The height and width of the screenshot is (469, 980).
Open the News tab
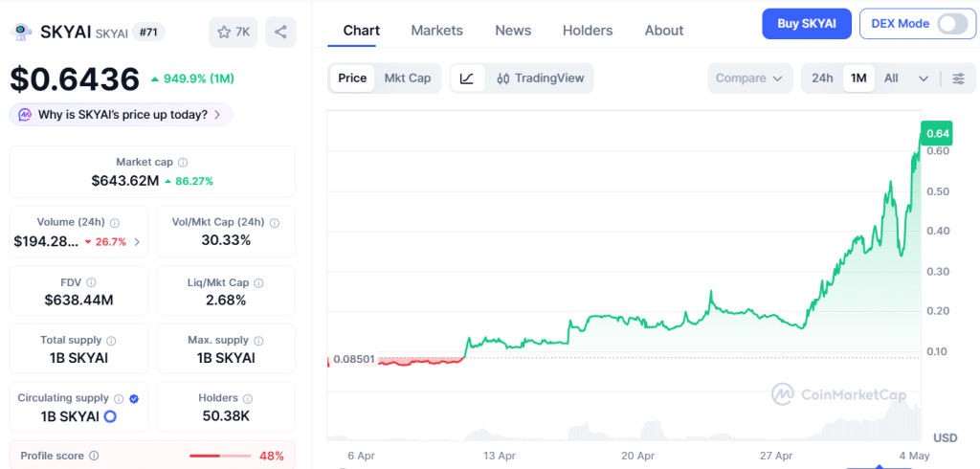513,30
